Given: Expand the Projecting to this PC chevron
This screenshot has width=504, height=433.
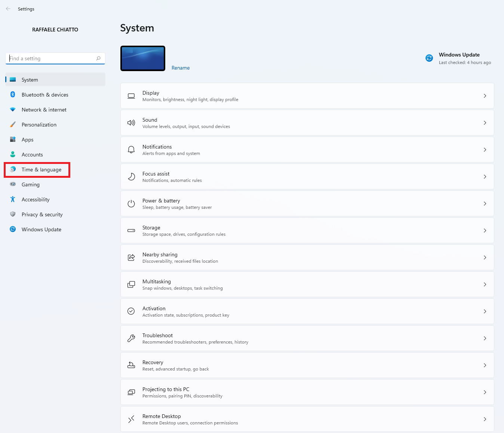Looking at the screenshot, I should coord(485,392).
